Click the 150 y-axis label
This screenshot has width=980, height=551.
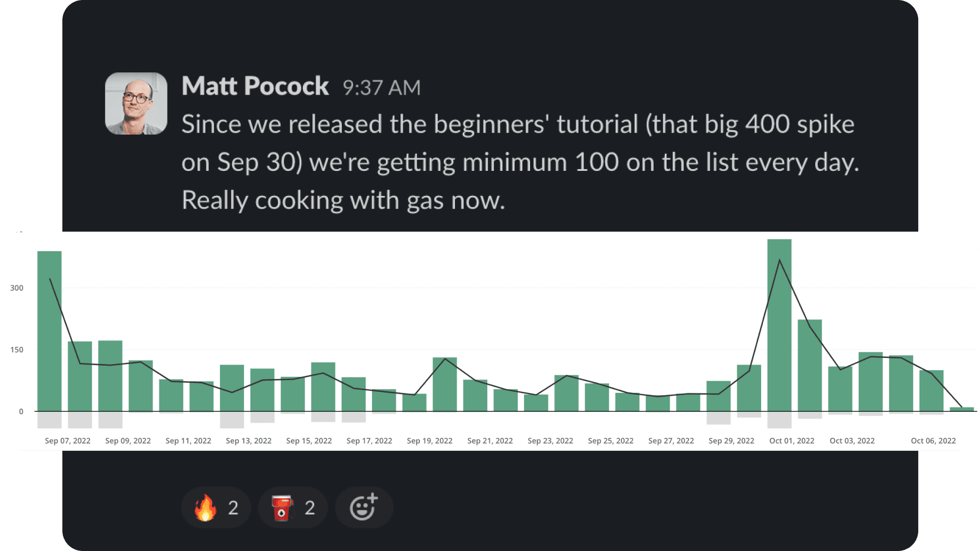point(17,350)
